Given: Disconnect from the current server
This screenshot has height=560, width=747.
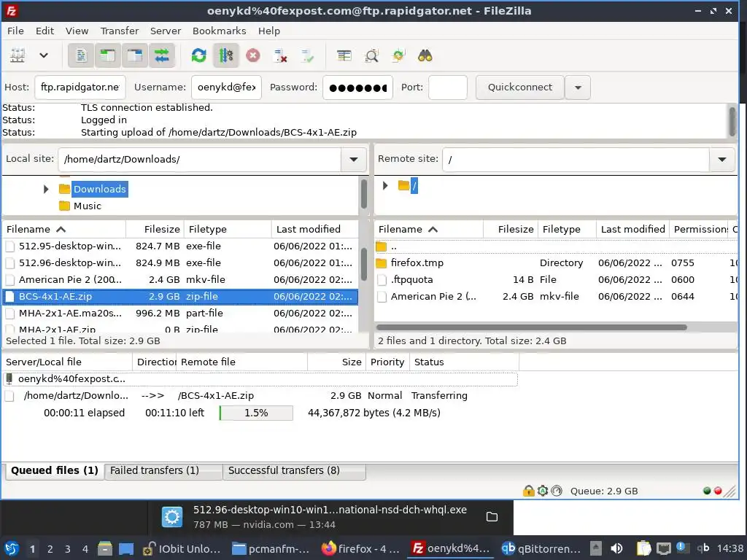Looking at the screenshot, I should pyautogui.click(x=280, y=55).
